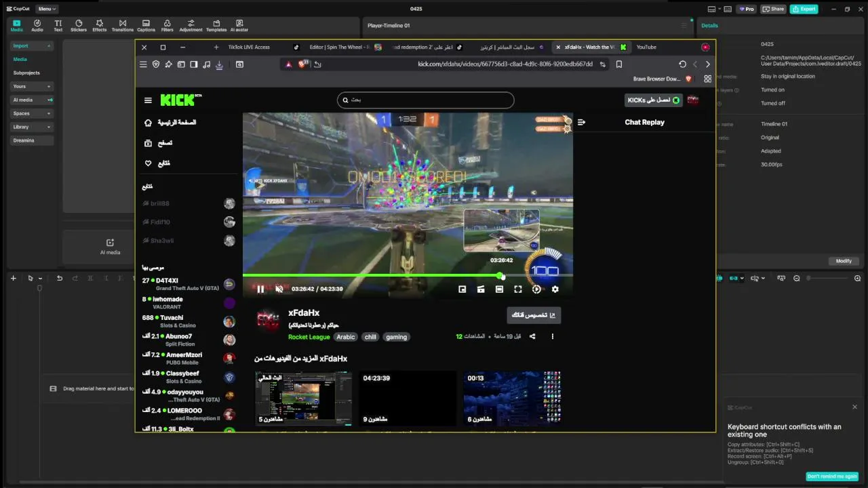This screenshot has height=488, width=868.
Task: Open Kick hamburger sidebar menu
Action: click(x=148, y=100)
